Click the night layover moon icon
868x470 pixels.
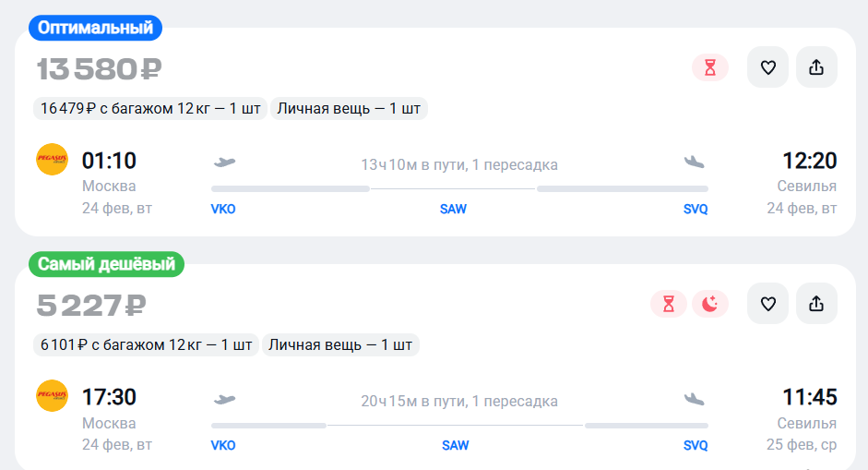710,304
